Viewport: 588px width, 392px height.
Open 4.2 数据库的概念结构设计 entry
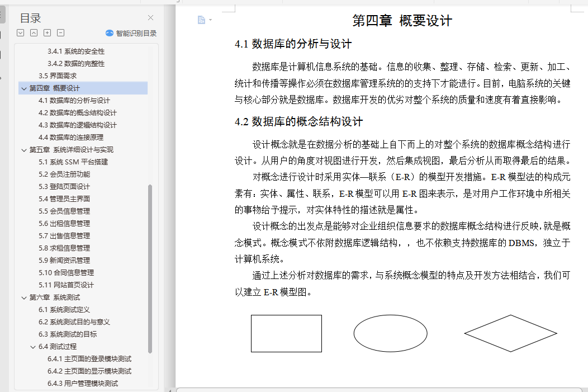pyautogui.click(x=78, y=113)
